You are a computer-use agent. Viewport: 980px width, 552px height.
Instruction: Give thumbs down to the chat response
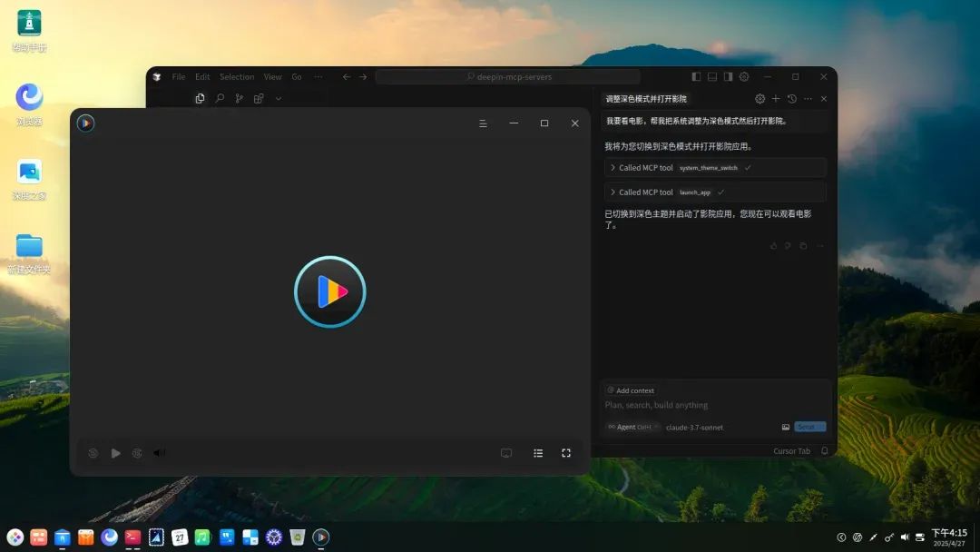tap(789, 246)
